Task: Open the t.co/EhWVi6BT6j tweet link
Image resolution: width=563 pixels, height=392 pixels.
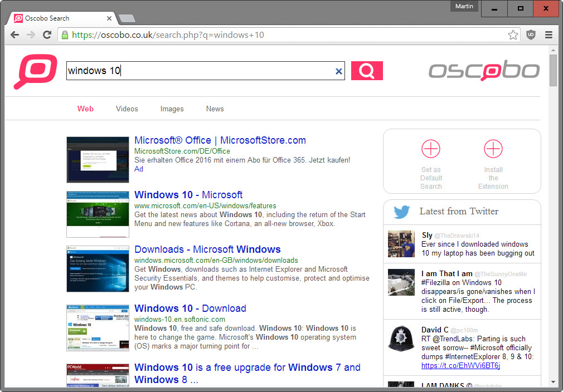Action: point(460,365)
